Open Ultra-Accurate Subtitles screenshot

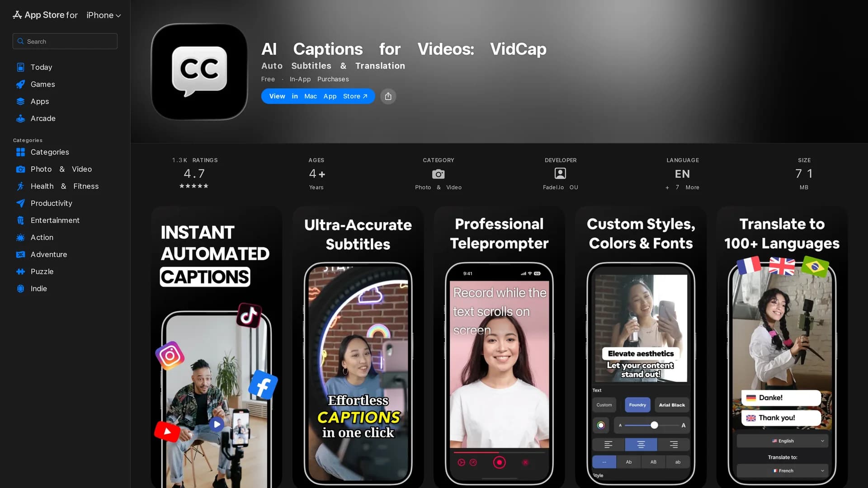pyautogui.click(x=358, y=347)
